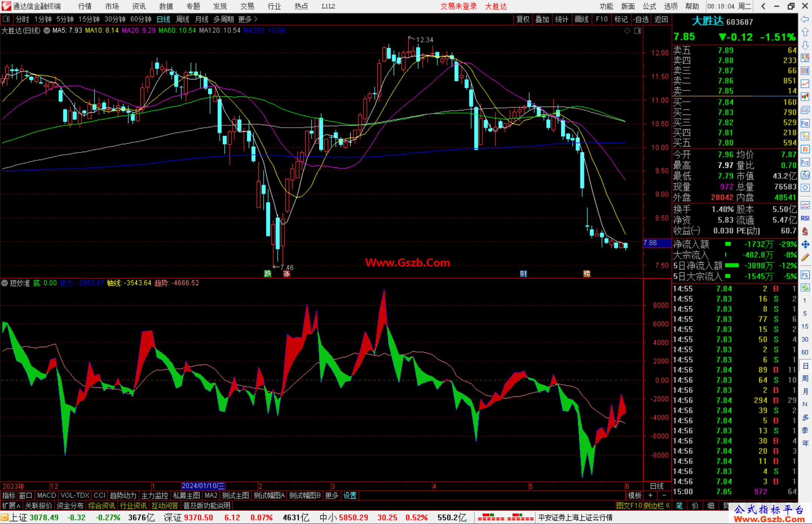Select 周线 weekly period
The image size is (812, 524).
click(183, 19)
